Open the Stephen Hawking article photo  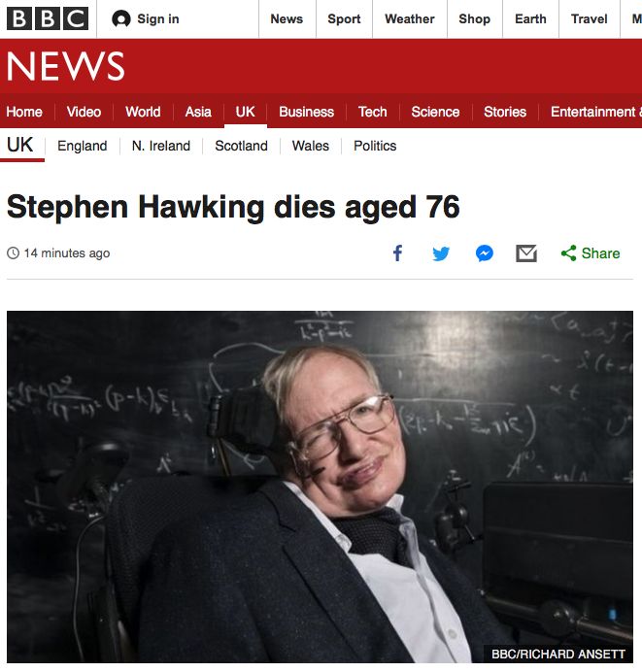[320, 487]
